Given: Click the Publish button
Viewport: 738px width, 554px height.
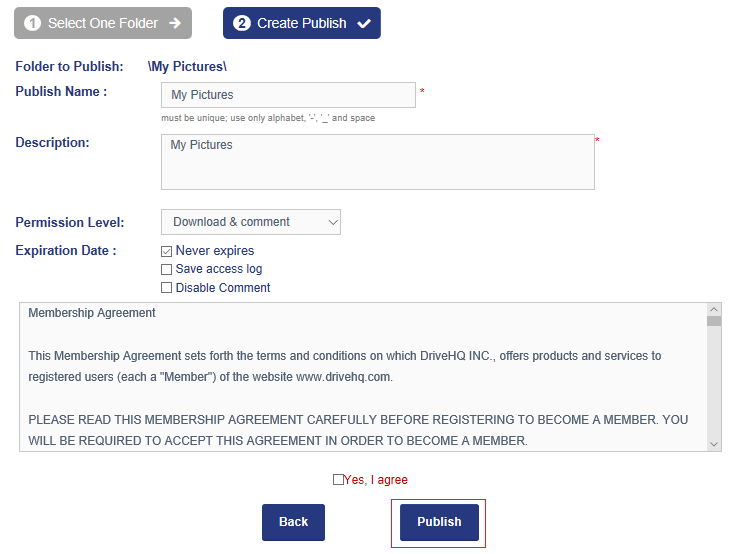Looking at the screenshot, I should [x=439, y=522].
